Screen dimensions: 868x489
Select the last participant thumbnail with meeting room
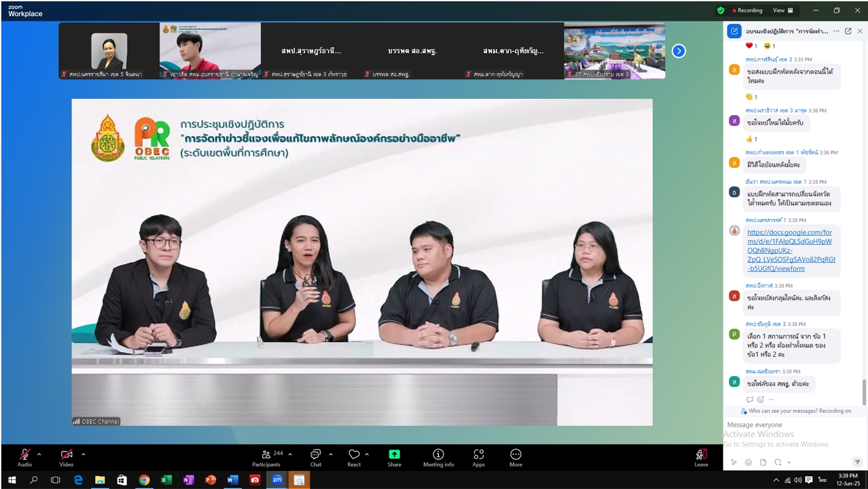coord(615,51)
